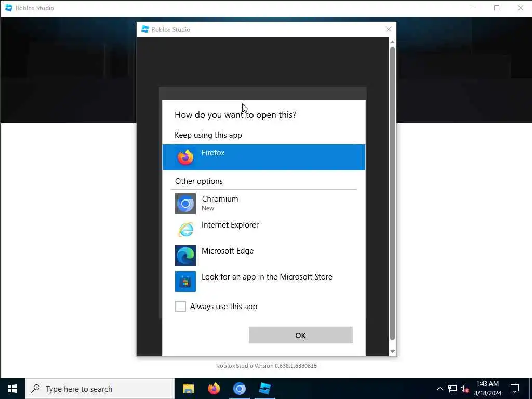Switch to Roblox Studio on the taskbar

click(264, 389)
